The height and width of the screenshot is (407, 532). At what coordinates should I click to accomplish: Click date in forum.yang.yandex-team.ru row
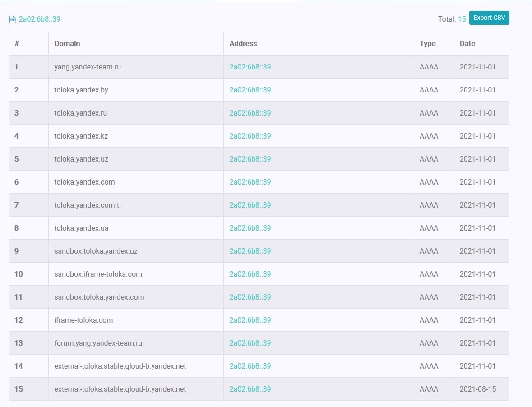point(477,343)
